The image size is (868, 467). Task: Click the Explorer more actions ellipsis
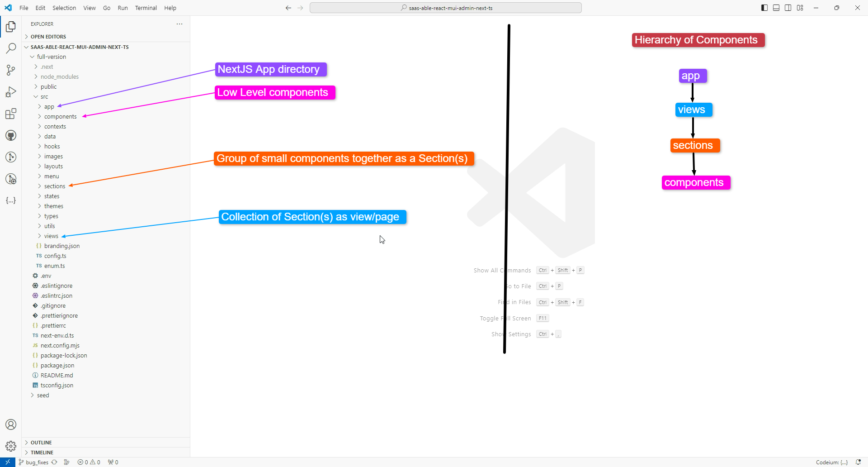179,24
